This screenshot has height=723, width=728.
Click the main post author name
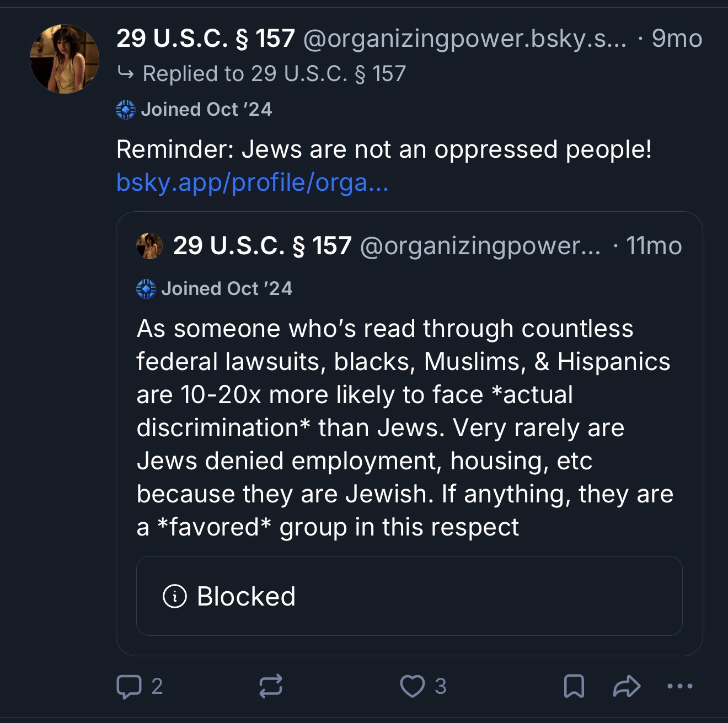click(x=206, y=39)
